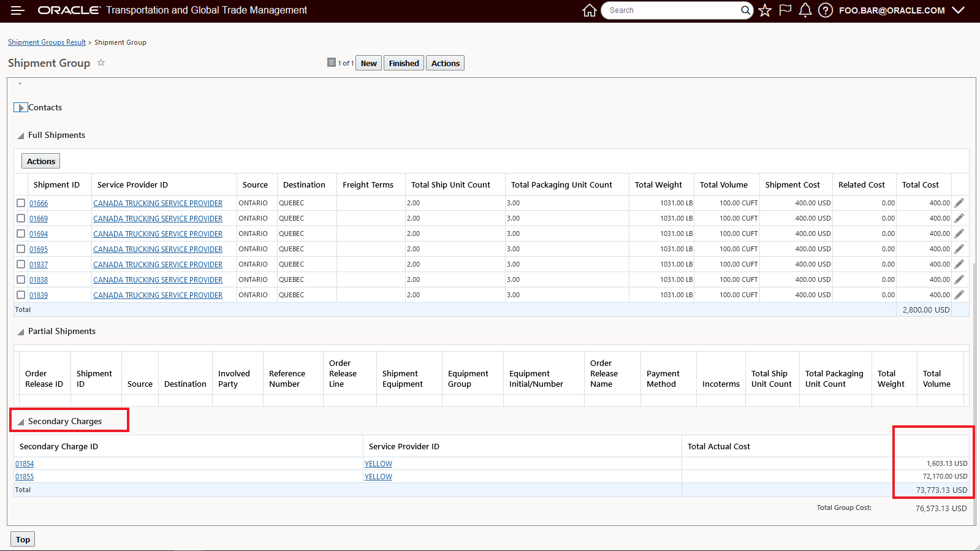Open the Help question mark icon
980x551 pixels.
click(x=826, y=10)
